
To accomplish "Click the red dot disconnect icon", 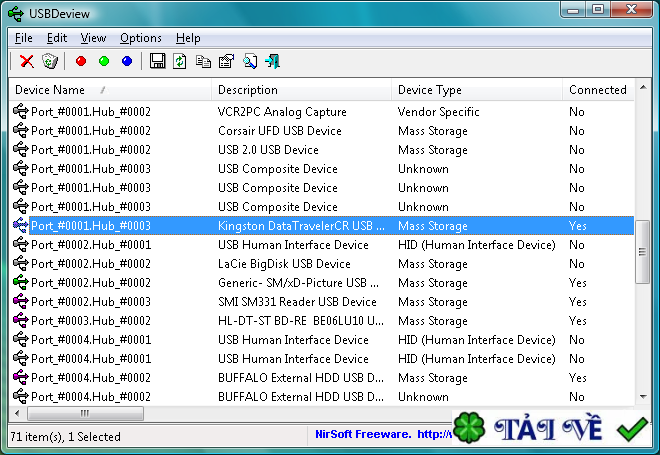I will pos(81,62).
